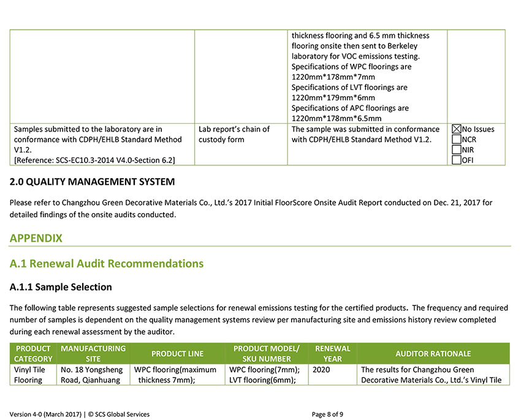Enable the NIR checkbox
Screen dimensions: 521x420
click(456, 150)
